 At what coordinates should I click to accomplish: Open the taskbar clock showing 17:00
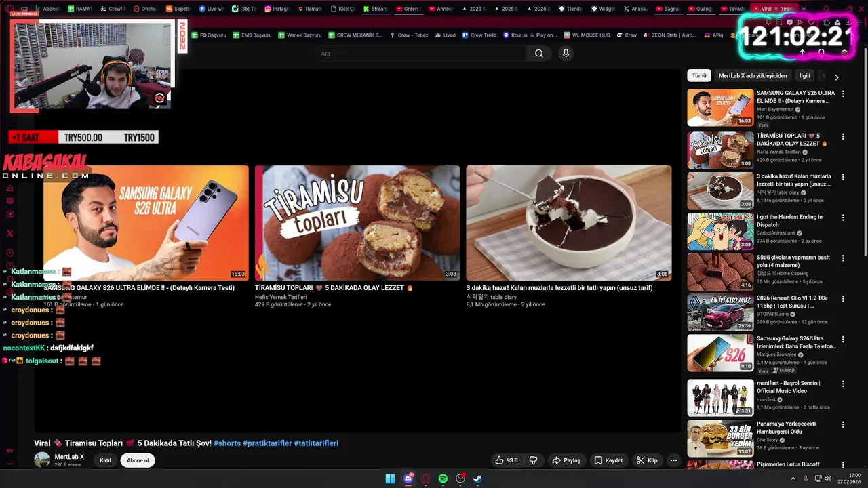click(x=850, y=479)
